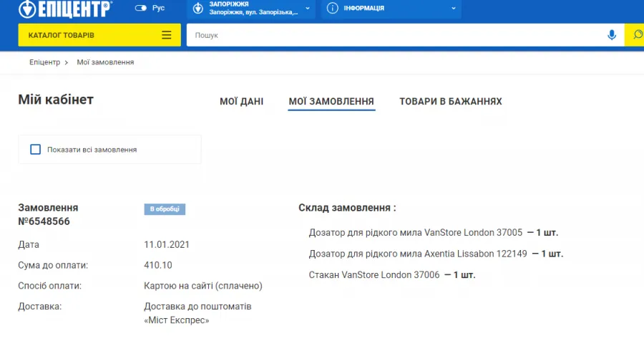
Task: Click the information circle icon
Action: pyautogui.click(x=332, y=8)
